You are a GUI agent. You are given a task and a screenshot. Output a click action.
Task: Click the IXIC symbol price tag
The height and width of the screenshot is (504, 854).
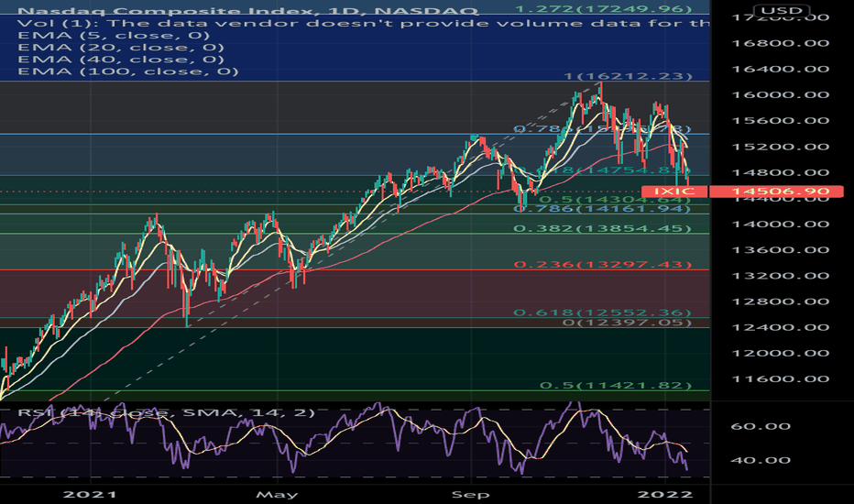(x=674, y=192)
